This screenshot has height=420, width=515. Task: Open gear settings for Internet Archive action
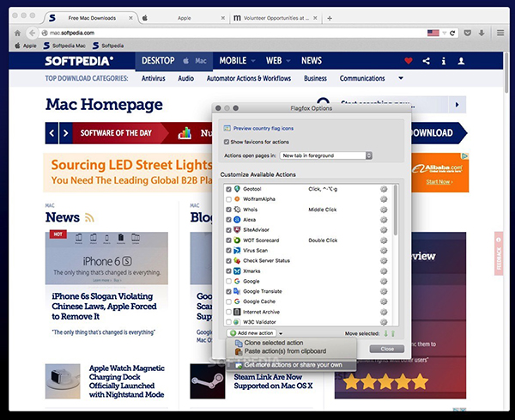pos(384,312)
